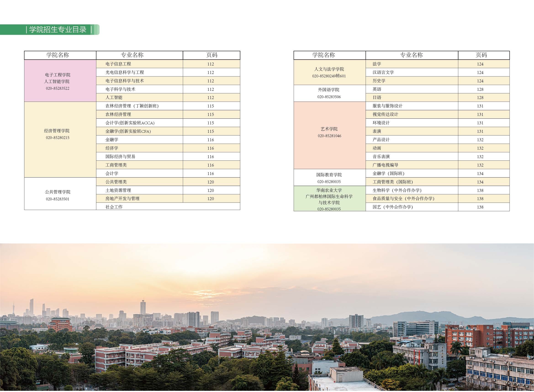Select the 电子信息工程 major entry
This screenshot has width=534, height=392.
click(118, 64)
